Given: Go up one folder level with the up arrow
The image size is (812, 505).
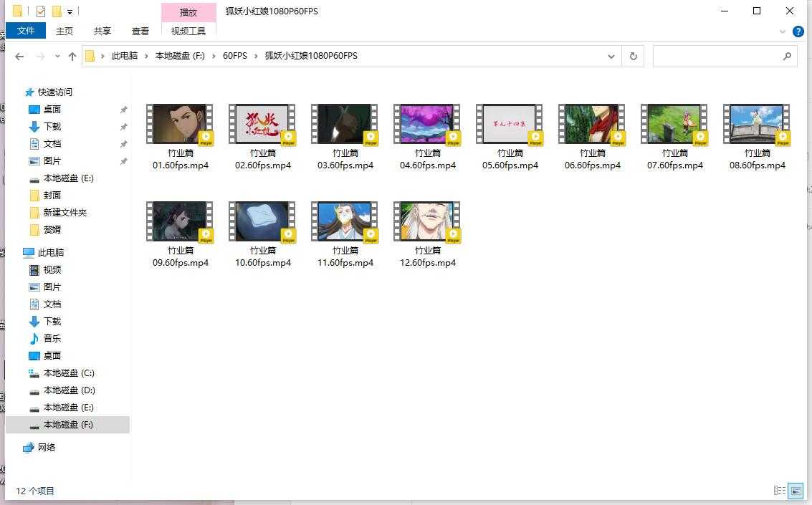Looking at the screenshot, I should point(72,57).
